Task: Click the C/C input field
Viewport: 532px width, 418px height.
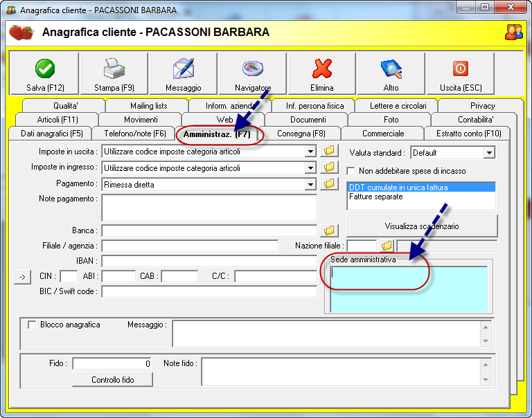Action: [x=276, y=276]
